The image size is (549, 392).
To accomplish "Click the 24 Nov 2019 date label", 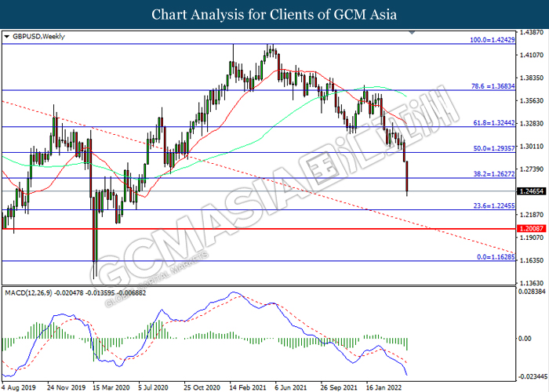I will (x=66, y=387).
